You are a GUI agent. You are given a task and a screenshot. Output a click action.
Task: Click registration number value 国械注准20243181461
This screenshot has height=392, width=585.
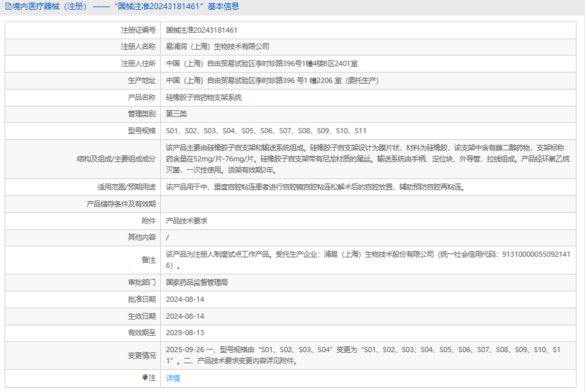pyautogui.click(x=201, y=30)
